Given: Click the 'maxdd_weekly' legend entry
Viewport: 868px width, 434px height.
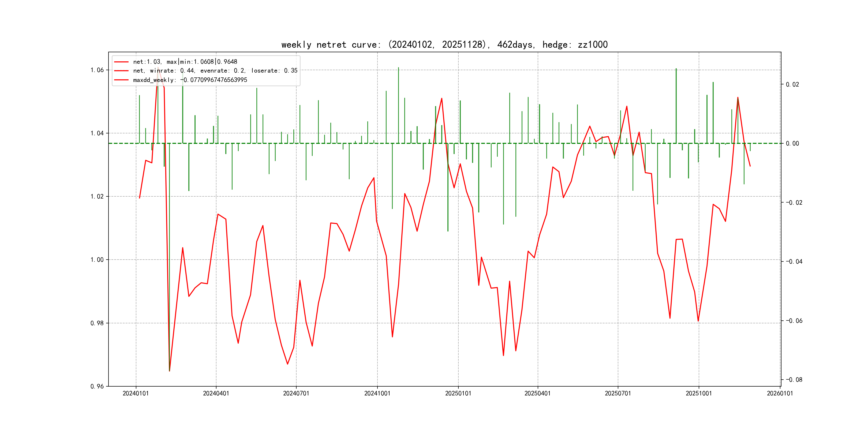Looking at the screenshot, I should 190,80.
